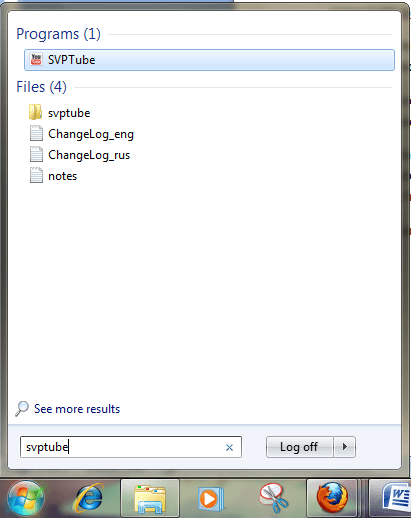This screenshot has width=411, height=518.
Task: Click the svptube folder icon
Action: point(36,112)
